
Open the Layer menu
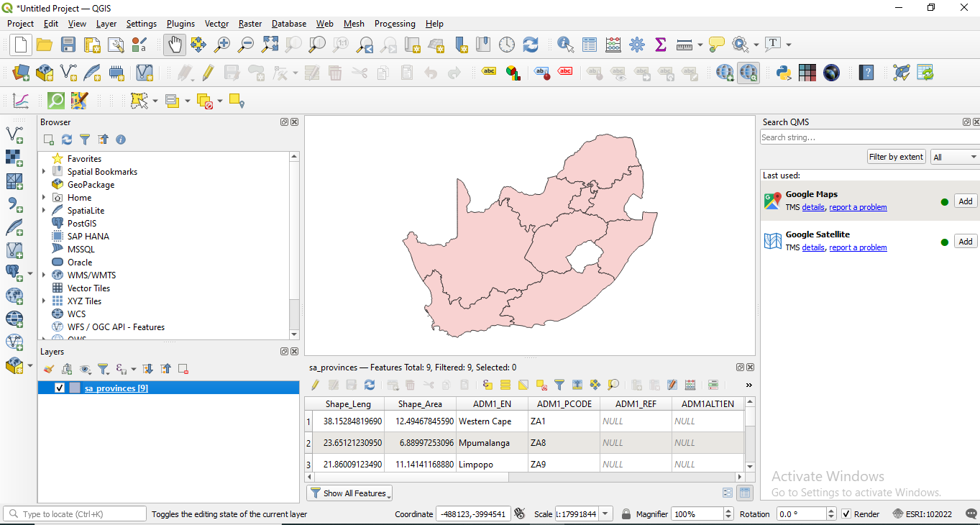click(x=106, y=24)
